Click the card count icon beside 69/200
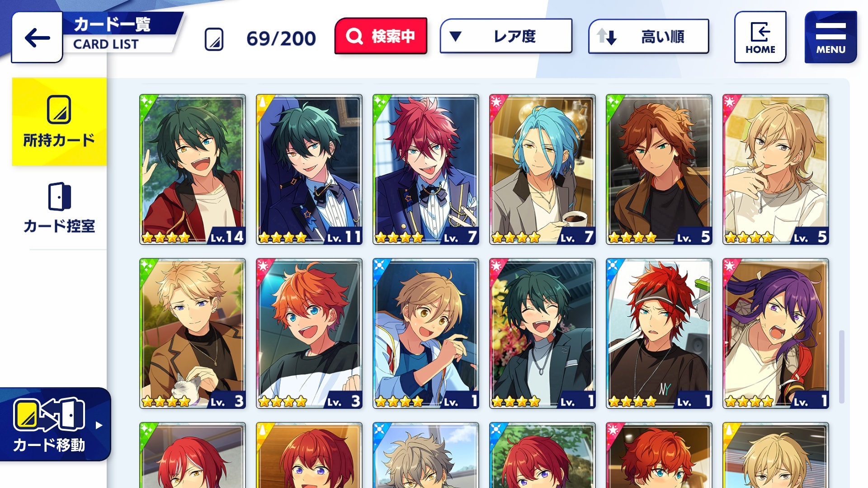 coord(214,39)
